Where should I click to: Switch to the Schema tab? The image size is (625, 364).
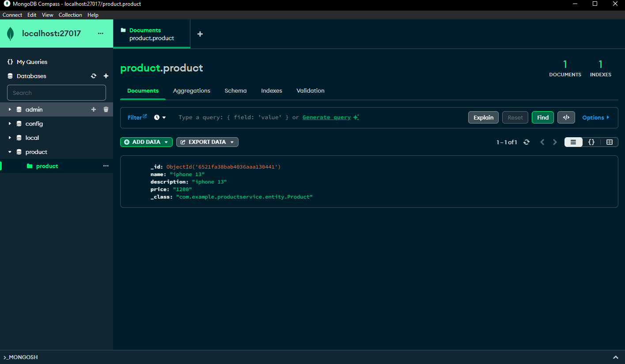(235, 90)
